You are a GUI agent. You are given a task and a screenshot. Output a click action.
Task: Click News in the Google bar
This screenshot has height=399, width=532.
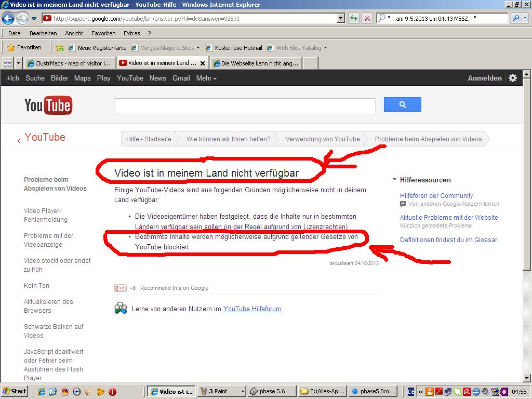(158, 78)
